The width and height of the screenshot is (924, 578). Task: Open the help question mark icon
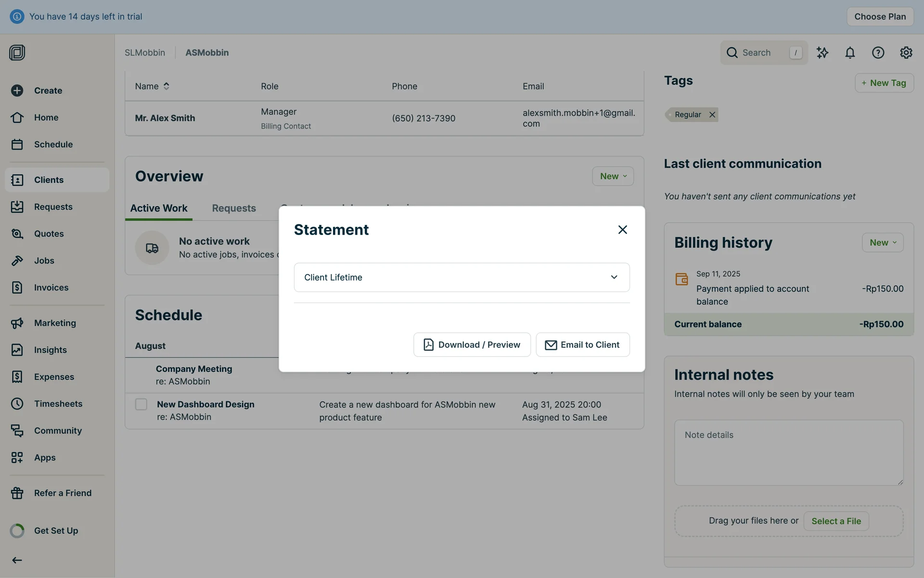coord(878,53)
